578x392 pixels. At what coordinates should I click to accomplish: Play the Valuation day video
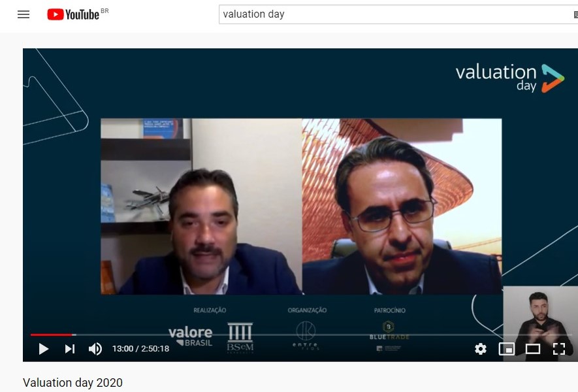coord(44,349)
